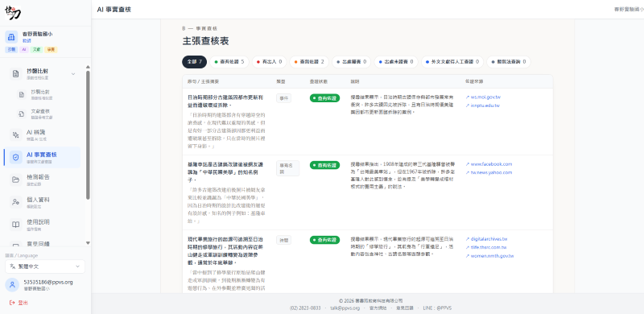Click the 檢測報告 folder icon
This screenshot has width=644, height=314.
pos(15,180)
